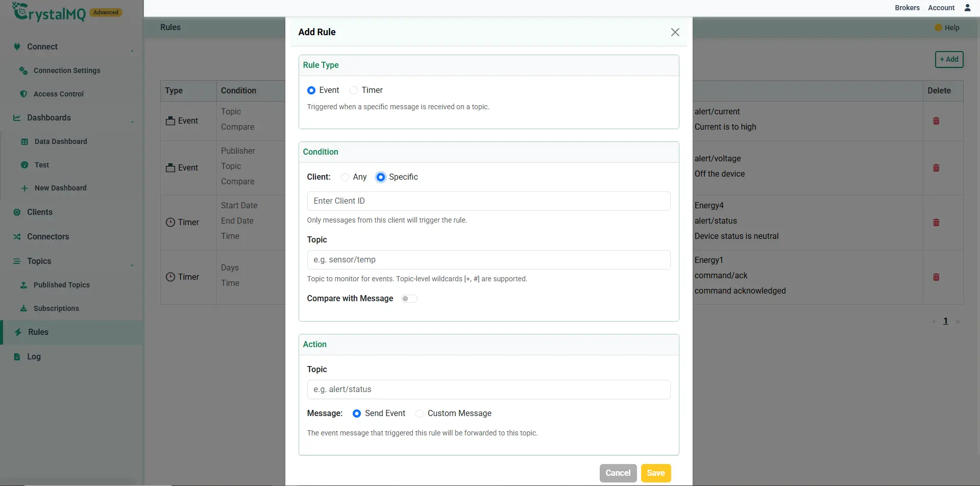Open the Subscriptions page
The image size is (980, 486).
point(56,308)
